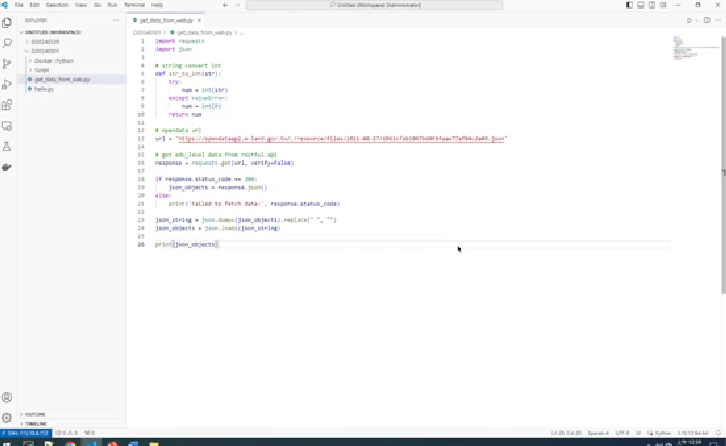Click the Go Forward arrow in the title bar
The height and width of the screenshot is (446, 726).
click(x=237, y=5)
